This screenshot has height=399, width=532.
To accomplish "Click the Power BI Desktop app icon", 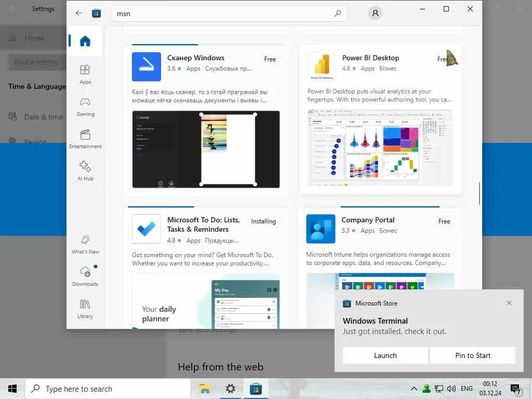I will (322, 66).
